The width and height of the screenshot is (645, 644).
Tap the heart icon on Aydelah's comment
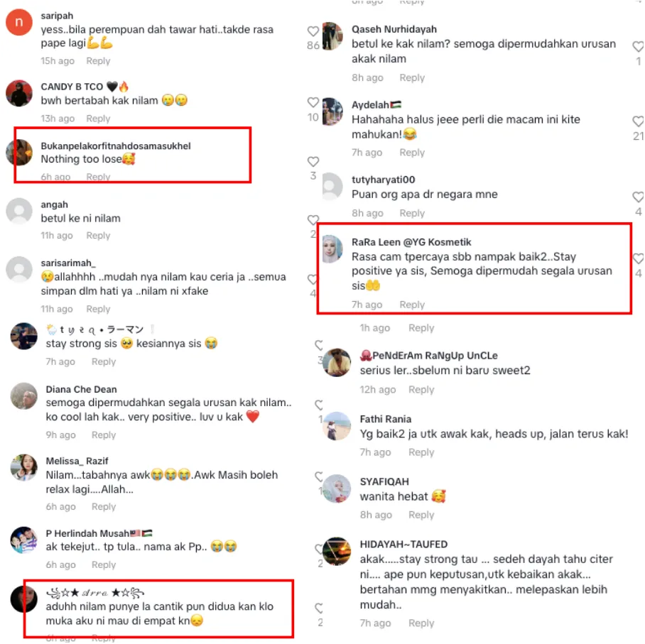(639, 121)
